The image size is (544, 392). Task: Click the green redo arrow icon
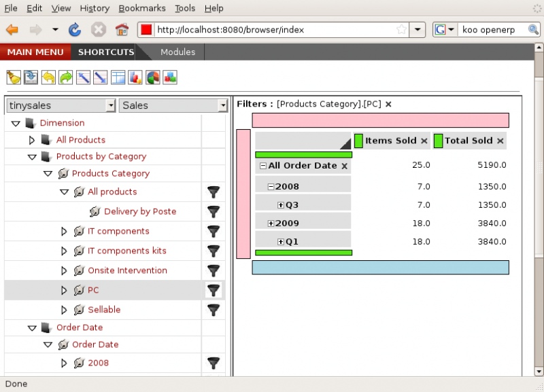coord(66,77)
